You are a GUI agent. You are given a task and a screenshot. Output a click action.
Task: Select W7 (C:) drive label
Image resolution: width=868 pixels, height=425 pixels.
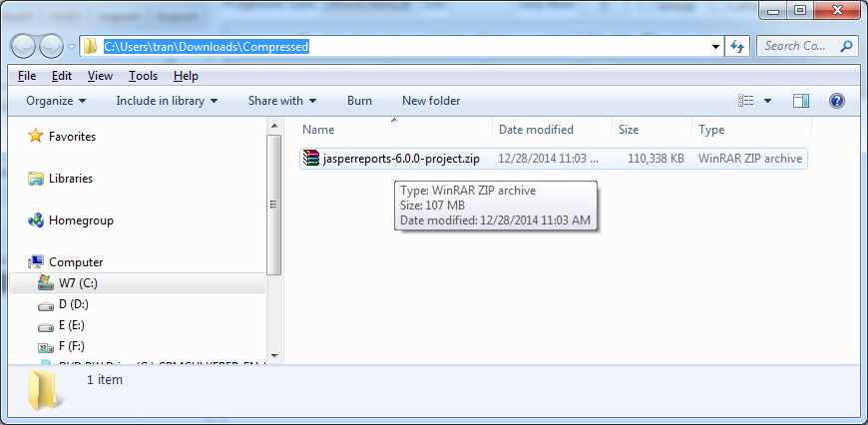coord(78,283)
